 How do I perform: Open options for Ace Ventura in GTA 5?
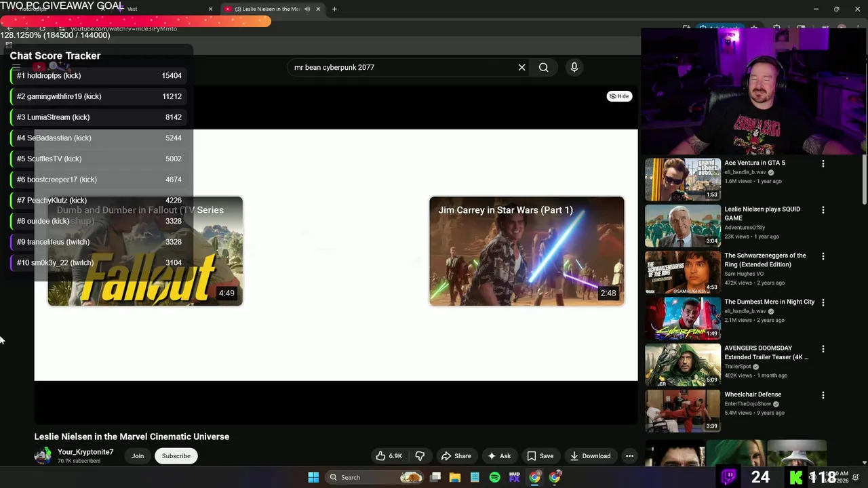click(x=823, y=164)
